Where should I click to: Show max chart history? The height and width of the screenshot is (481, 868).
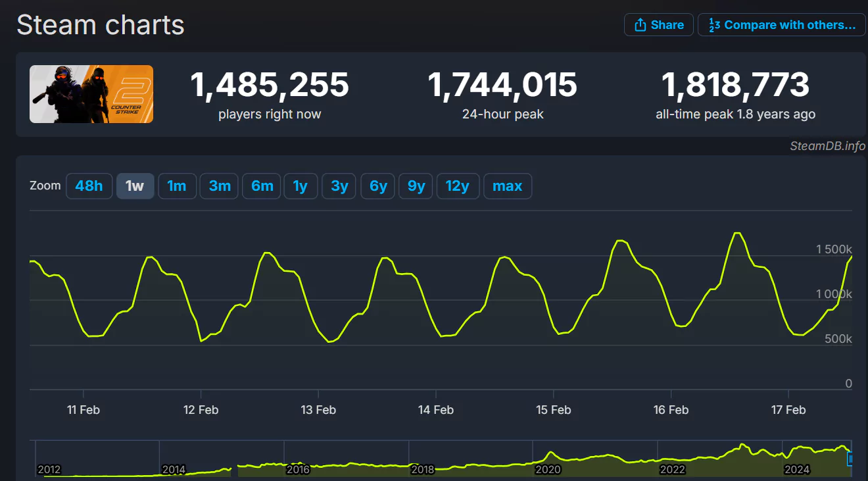point(508,186)
